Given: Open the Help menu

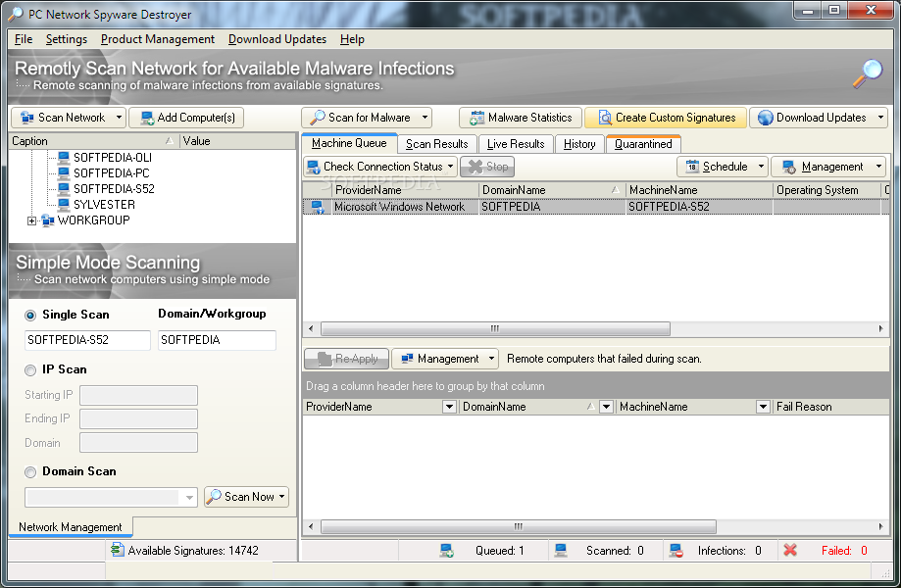Looking at the screenshot, I should [352, 39].
